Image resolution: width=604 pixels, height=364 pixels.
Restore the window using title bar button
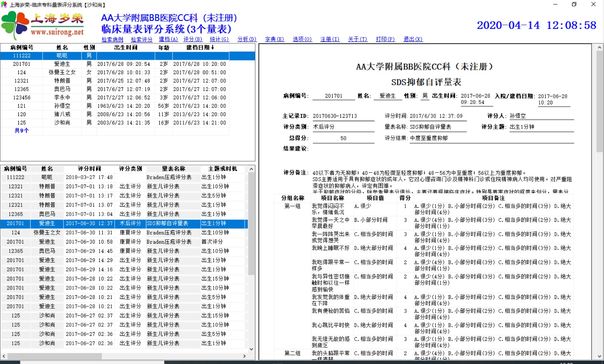click(574, 4)
